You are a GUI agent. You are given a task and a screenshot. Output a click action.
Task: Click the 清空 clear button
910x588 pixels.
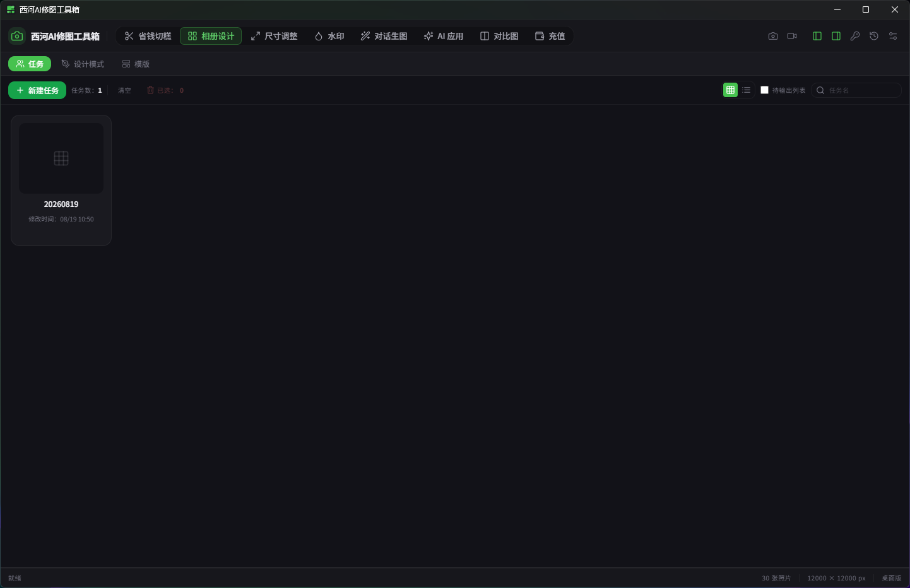click(x=124, y=90)
